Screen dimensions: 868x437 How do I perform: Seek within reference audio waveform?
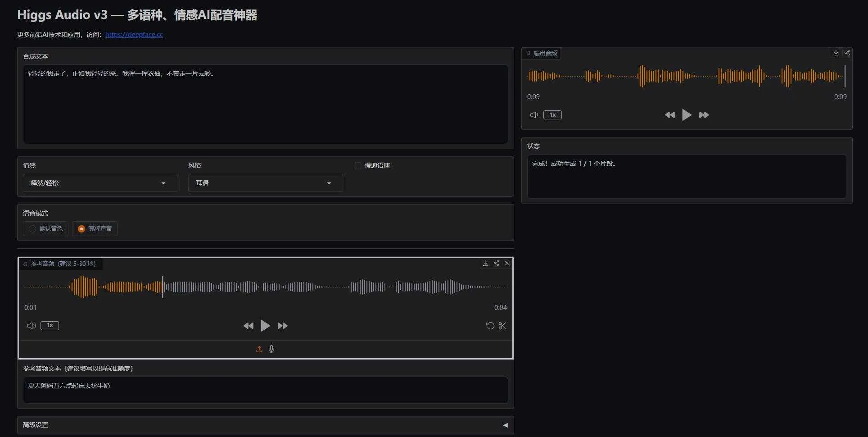click(x=265, y=287)
